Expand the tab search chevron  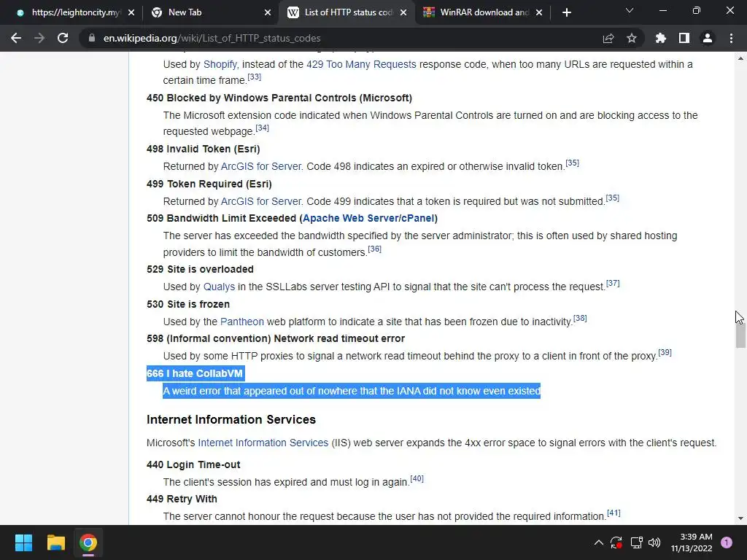[x=630, y=10]
